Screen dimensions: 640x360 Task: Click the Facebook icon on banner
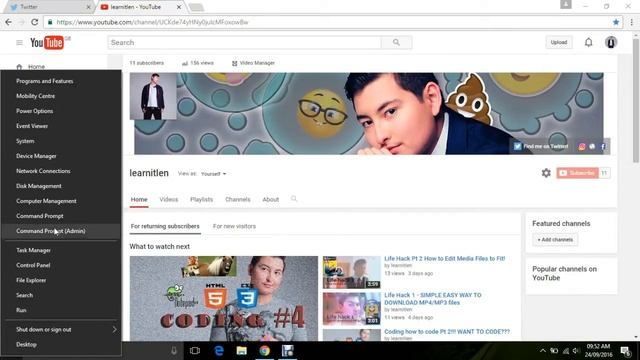pyautogui.click(x=603, y=147)
